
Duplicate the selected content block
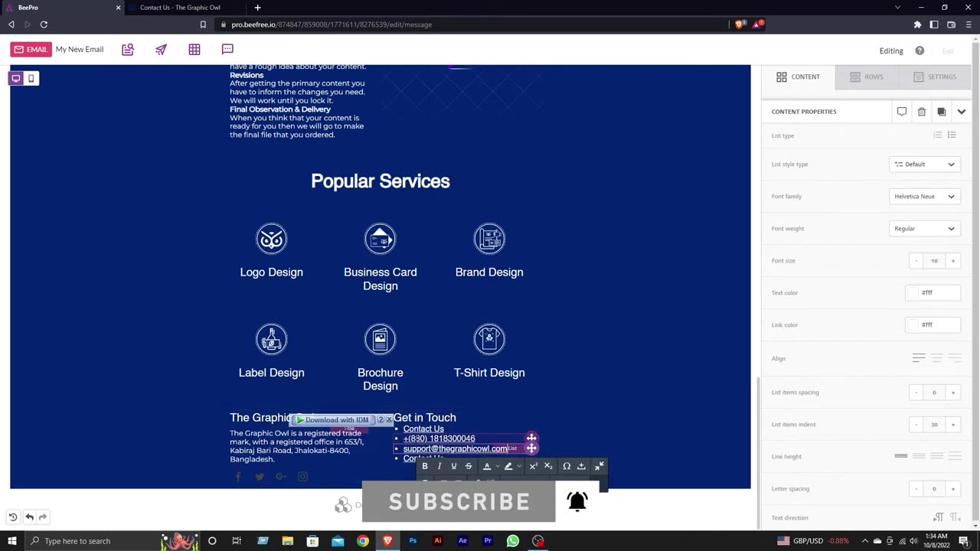point(942,112)
